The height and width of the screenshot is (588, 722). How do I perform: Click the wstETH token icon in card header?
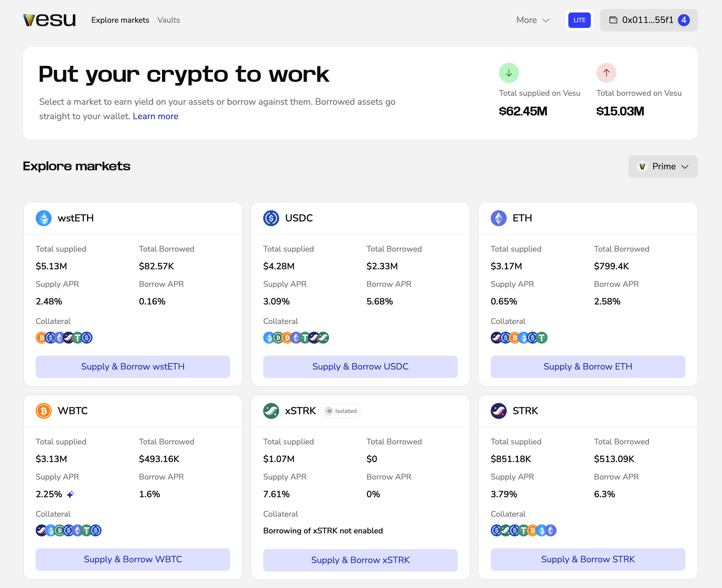click(44, 218)
